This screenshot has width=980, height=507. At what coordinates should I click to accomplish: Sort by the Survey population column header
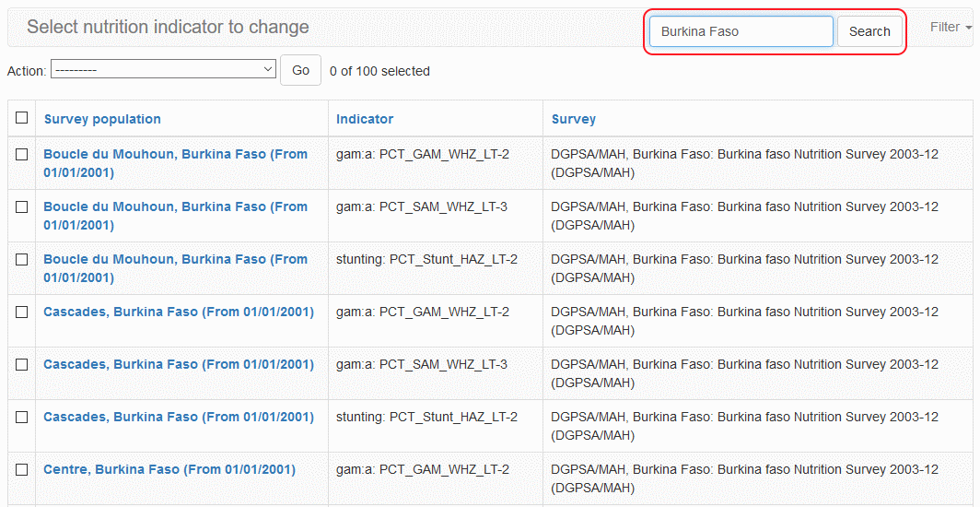click(102, 119)
